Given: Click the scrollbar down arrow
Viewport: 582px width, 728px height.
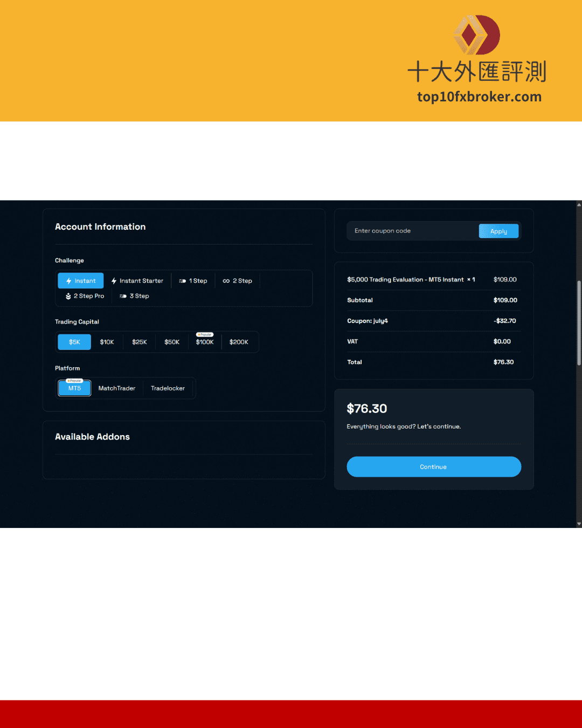Looking at the screenshot, I should tap(579, 524).
